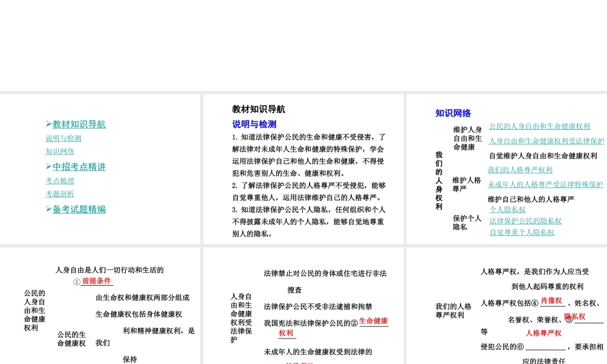This screenshot has width=607, height=364.
Task: Click the 自觉尊重个人隐私权 link
Action: (522, 232)
